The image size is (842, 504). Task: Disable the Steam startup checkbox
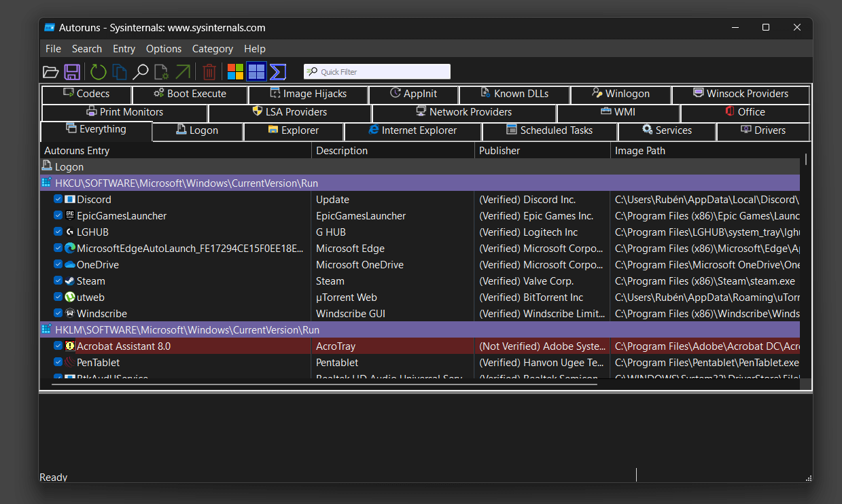tap(58, 281)
